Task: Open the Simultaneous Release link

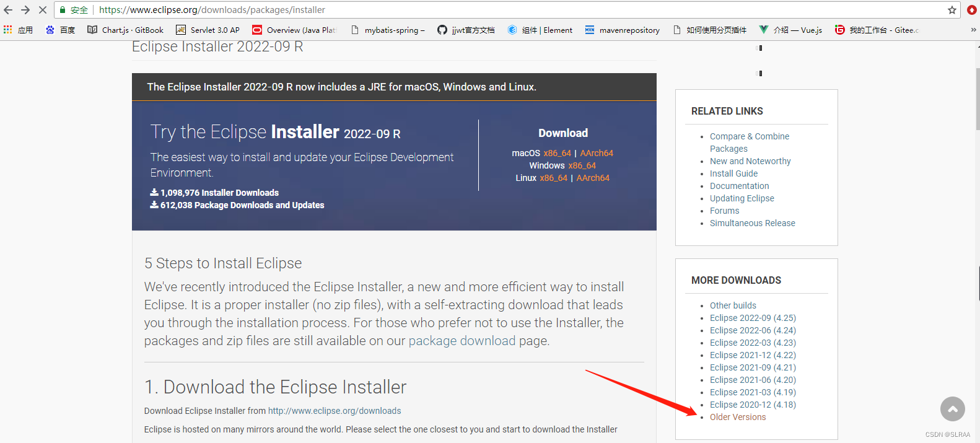Action: [x=753, y=223]
